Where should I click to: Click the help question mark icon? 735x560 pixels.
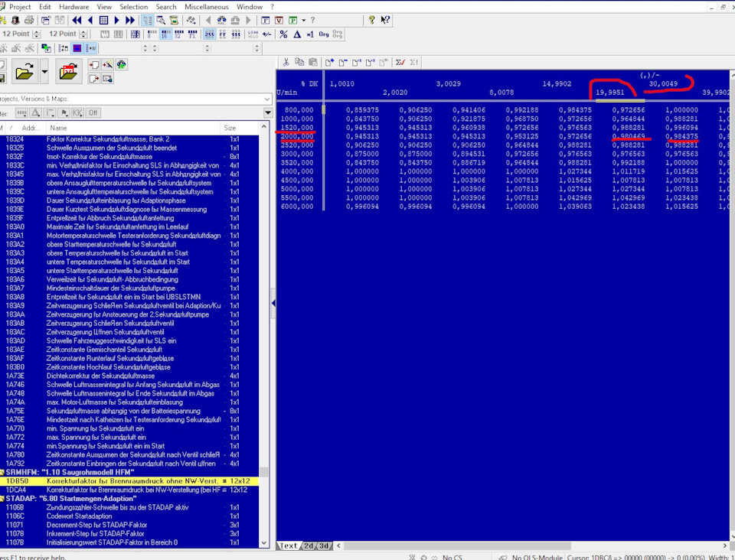(x=371, y=20)
